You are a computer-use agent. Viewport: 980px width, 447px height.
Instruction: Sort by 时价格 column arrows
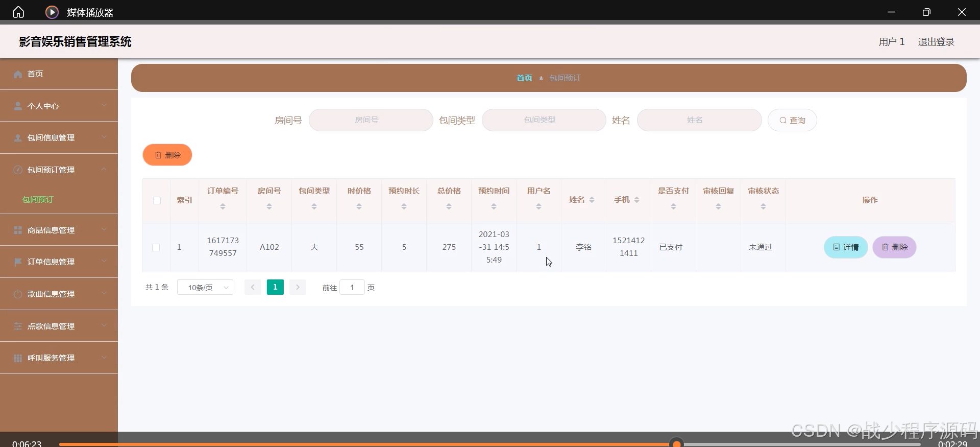coord(359,206)
